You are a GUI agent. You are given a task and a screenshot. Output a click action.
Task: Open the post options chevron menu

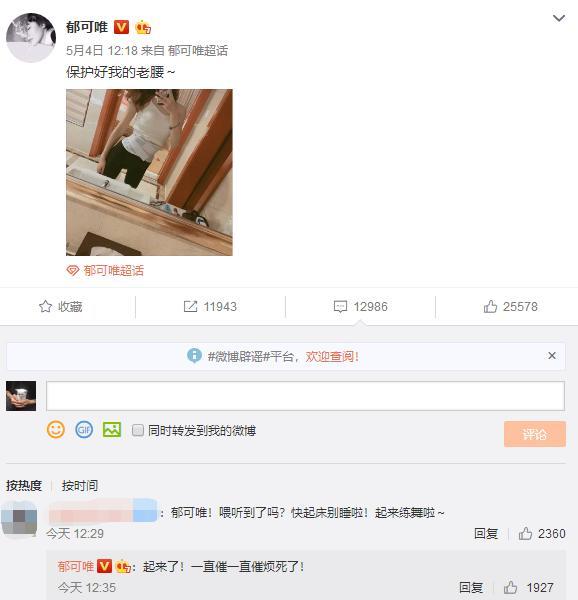(x=559, y=18)
